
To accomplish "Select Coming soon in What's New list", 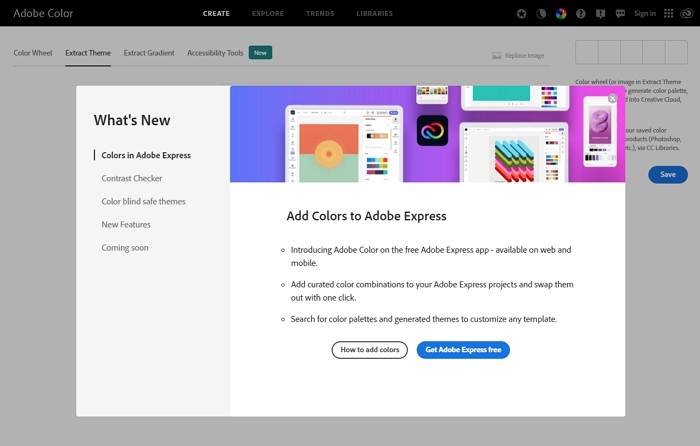I will click(x=125, y=248).
